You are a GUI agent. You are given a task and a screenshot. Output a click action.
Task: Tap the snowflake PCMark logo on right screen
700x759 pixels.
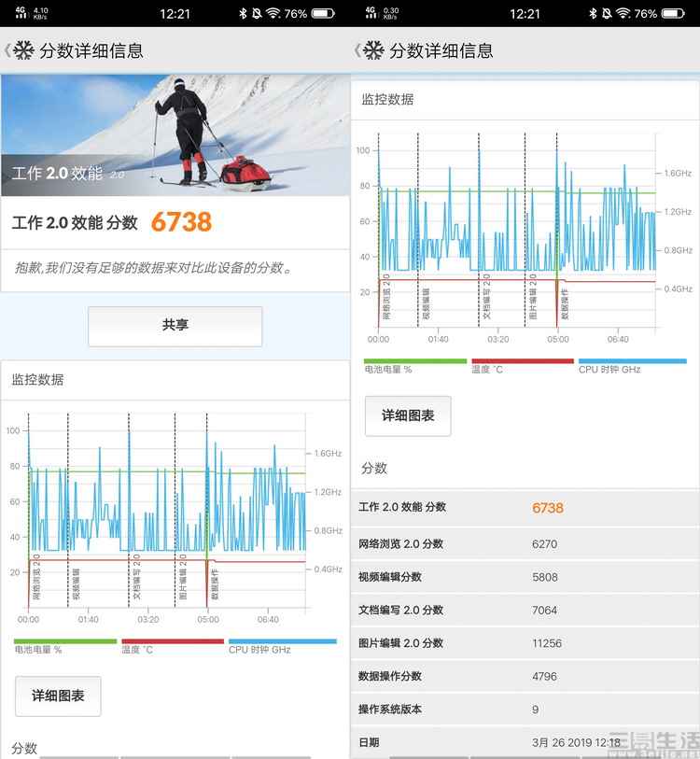[373, 50]
